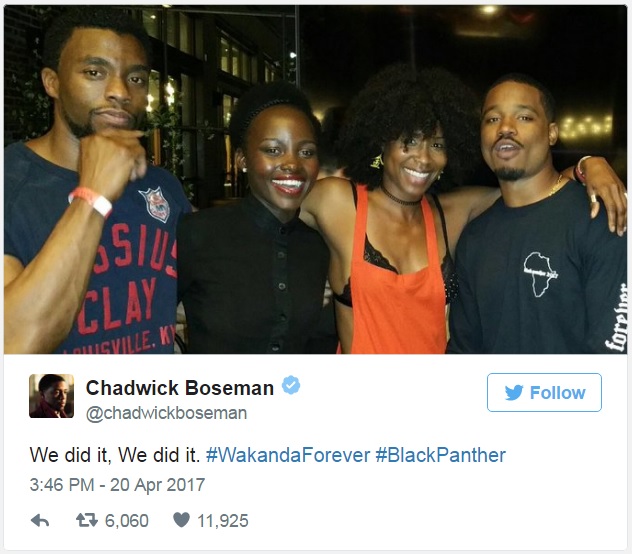Image resolution: width=632 pixels, height=554 pixels.
Task: View the 11,925 likes count
Action: [x=223, y=521]
